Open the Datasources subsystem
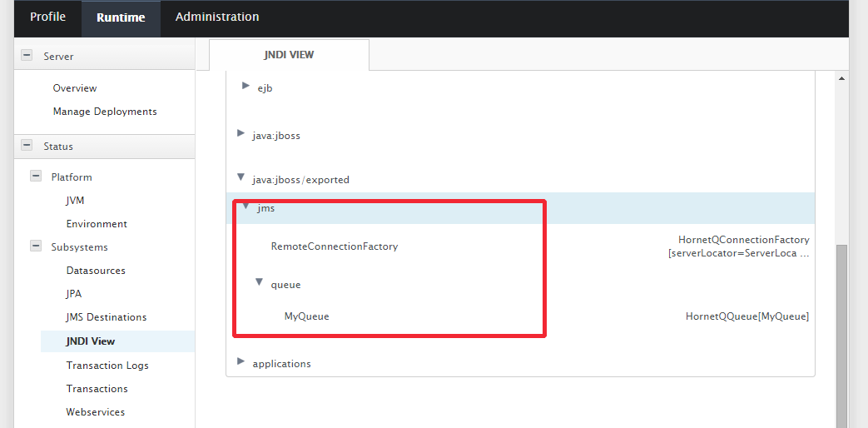 coord(96,270)
